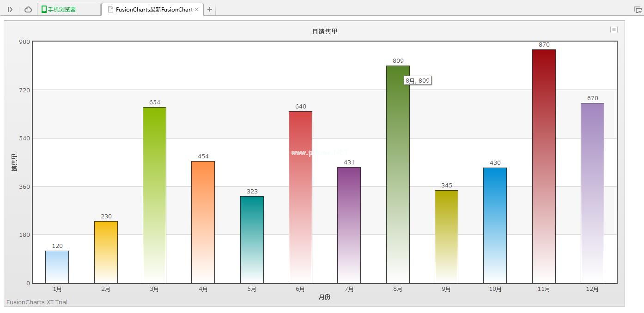Click the y-axis value 720

click(24, 90)
